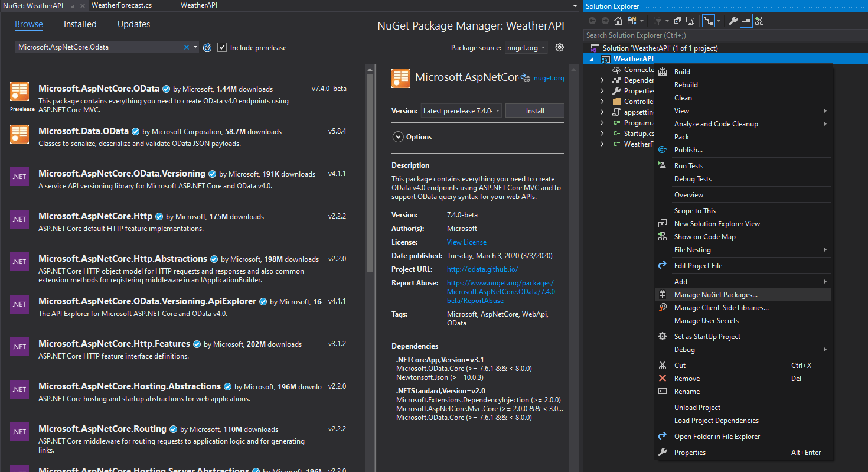The width and height of the screenshot is (868, 472).
Task: Select the Microsoft.AspNetCore.Http.Features package row
Action: point(182,349)
